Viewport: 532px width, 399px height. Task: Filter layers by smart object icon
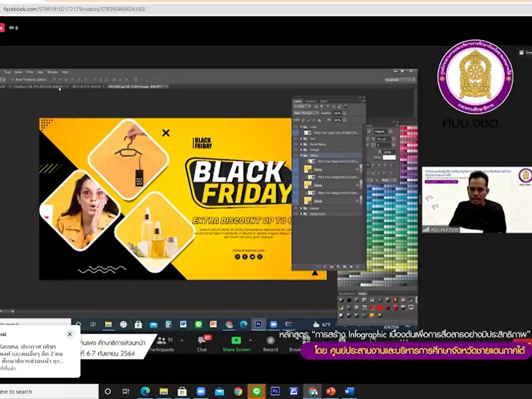coord(339,106)
